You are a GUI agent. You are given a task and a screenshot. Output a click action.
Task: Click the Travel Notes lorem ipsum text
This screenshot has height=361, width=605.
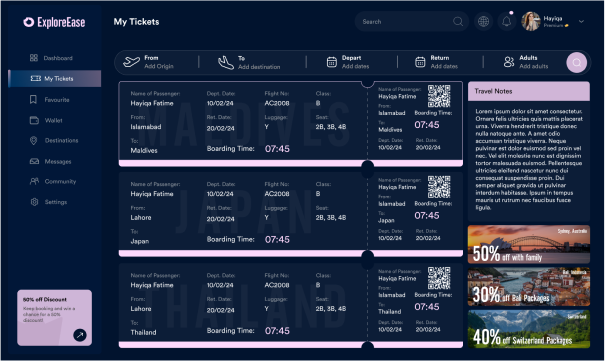click(x=529, y=159)
